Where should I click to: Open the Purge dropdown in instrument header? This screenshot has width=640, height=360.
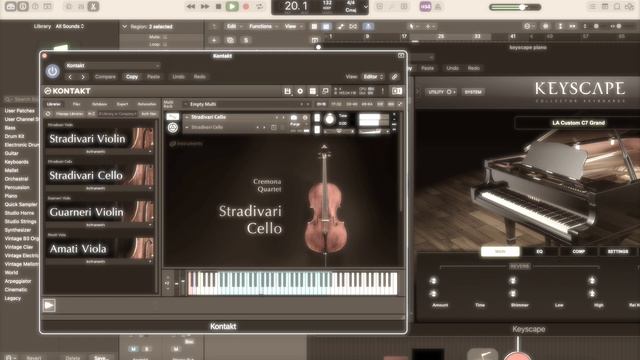pyautogui.click(x=299, y=124)
